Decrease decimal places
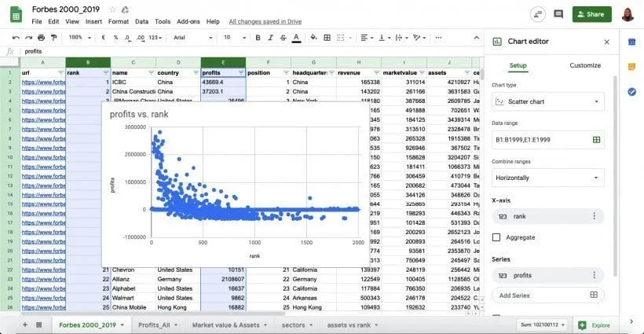Viewport: 644px width, 334px height. pos(128,38)
